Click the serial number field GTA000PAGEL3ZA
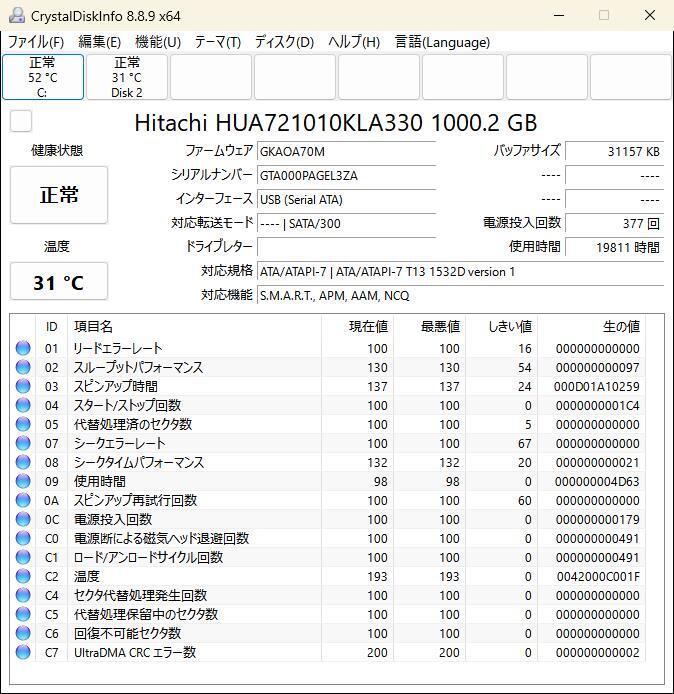The width and height of the screenshot is (674, 694). click(347, 175)
